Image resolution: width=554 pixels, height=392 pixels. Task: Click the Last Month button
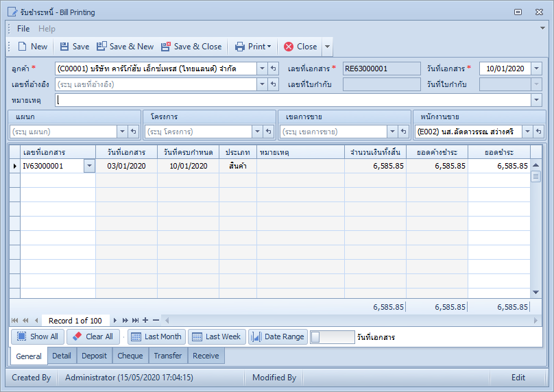156,336
